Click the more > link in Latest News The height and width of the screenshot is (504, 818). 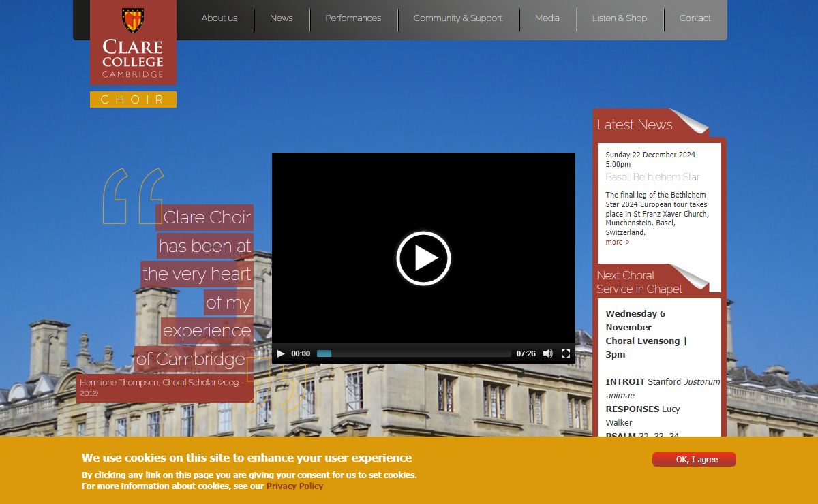(618, 242)
